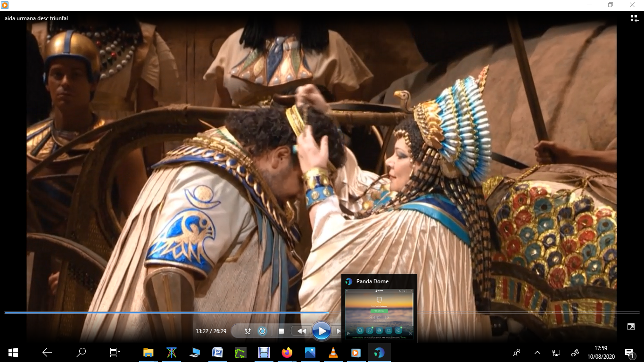Toggle shuffle mode in the player
Image resolution: width=644 pixels, height=362 pixels.
[x=248, y=331]
